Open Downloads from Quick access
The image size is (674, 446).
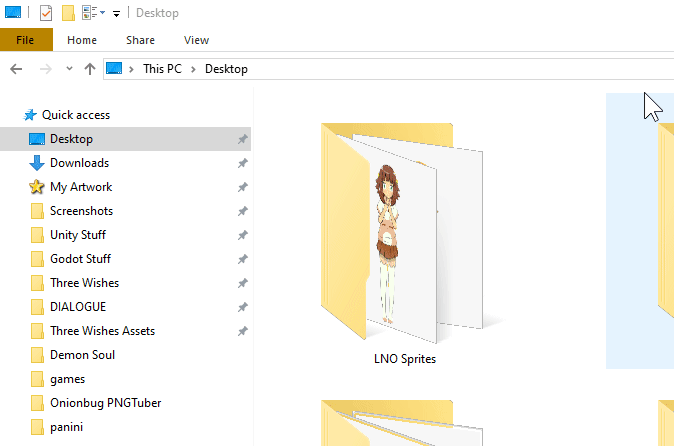(x=80, y=163)
